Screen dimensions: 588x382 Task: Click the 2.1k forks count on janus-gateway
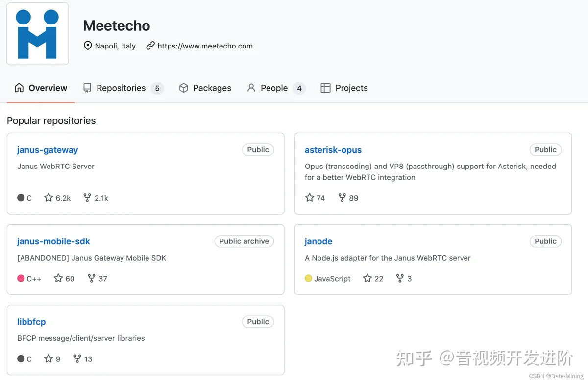101,198
